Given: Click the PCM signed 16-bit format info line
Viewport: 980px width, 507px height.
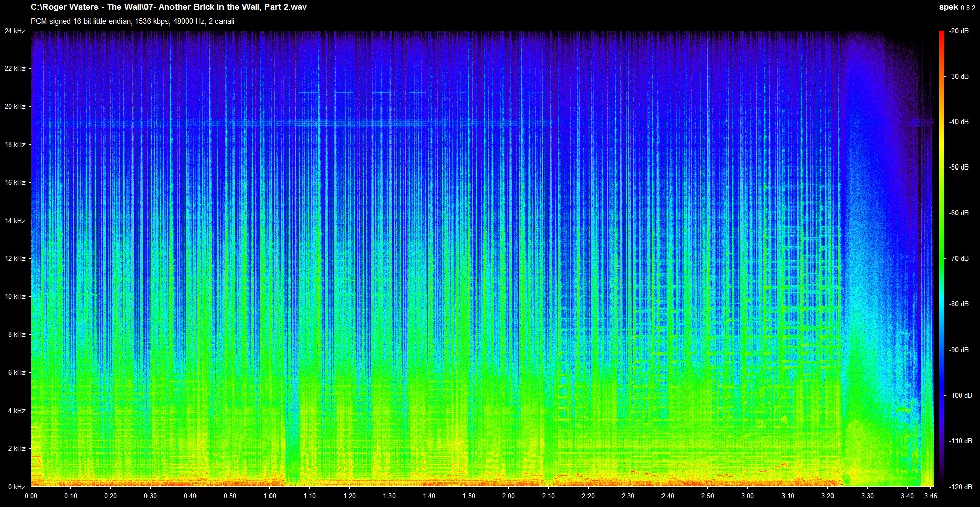Looking at the screenshot, I should point(132,21).
